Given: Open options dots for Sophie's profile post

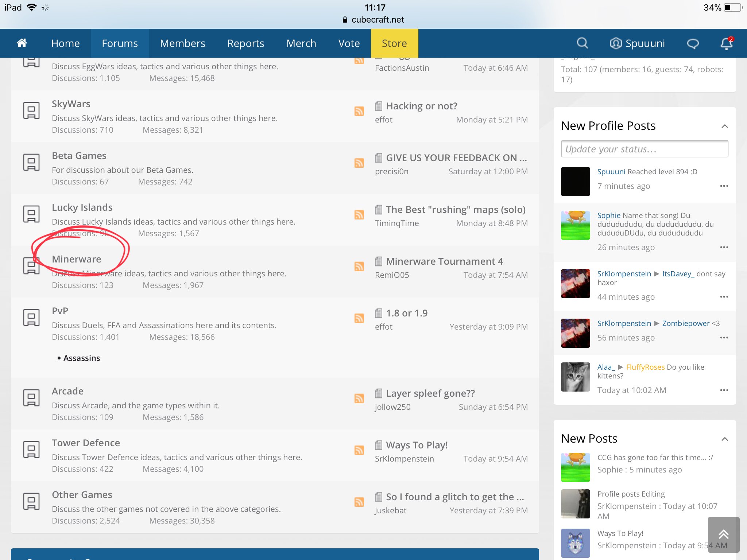Looking at the screenshot, I should (724, 247).
